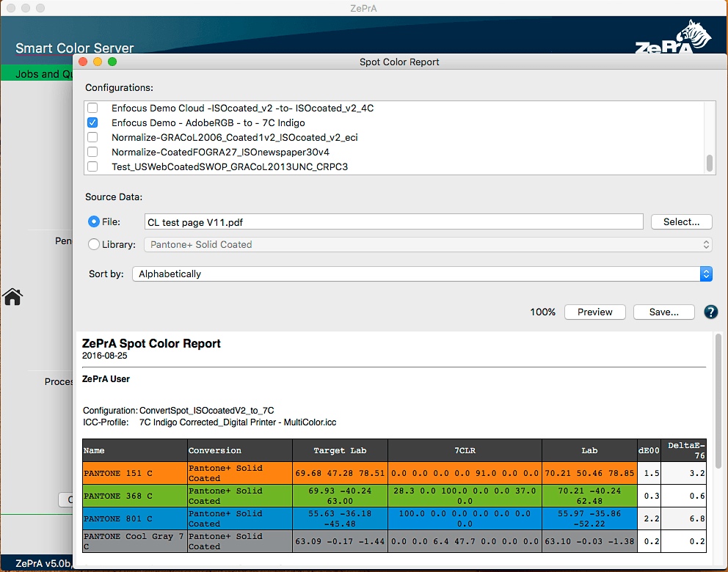Enable the Normalize-CoatedFOGRA27_ISOnewspaper30v4 checkbox
This screenshot has width=728, height=572.
[x=92, y=151]
